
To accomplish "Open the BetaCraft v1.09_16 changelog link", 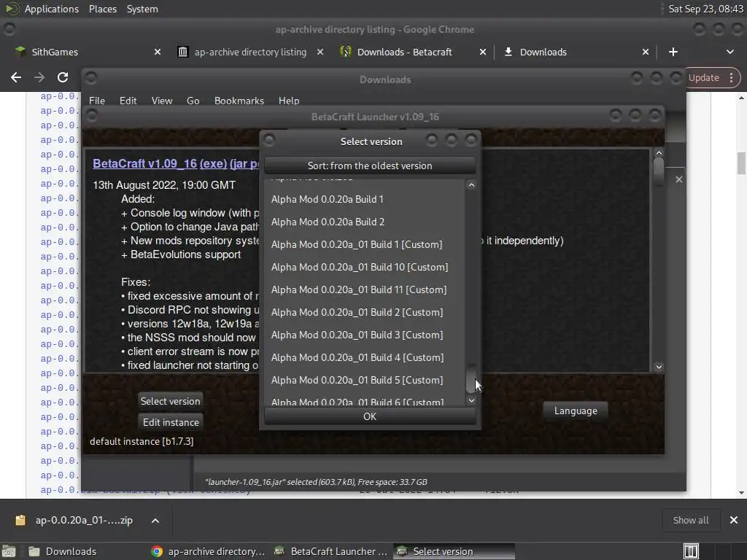I will click(x=145, y=163).
